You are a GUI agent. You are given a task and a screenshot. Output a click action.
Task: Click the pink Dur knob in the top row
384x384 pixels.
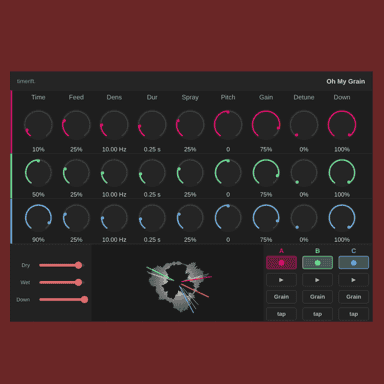point(152,125)
